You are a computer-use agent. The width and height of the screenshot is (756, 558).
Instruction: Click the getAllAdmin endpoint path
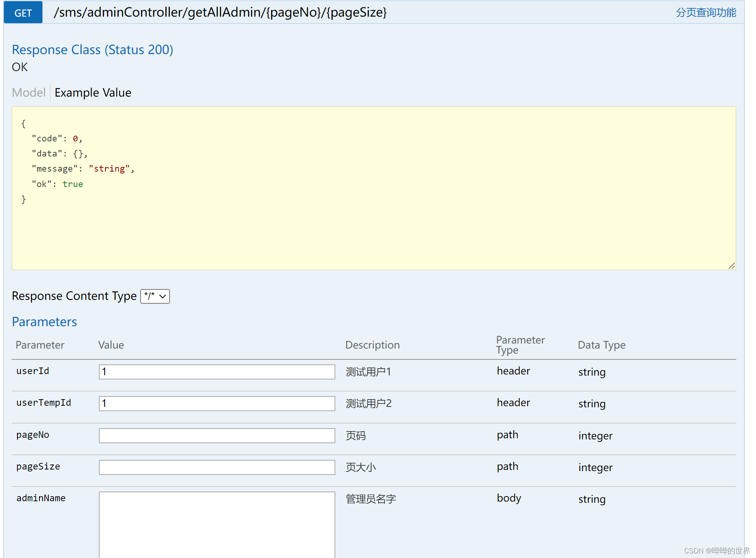point(220,12)
